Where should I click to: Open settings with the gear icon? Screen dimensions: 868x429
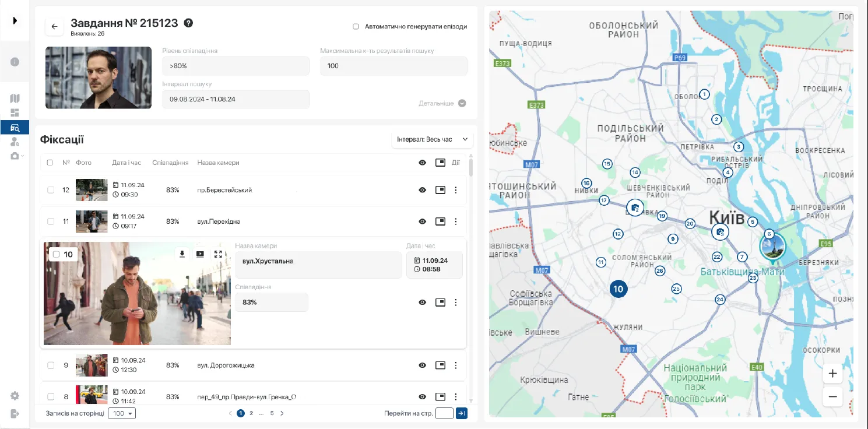(x=15, y=396)
